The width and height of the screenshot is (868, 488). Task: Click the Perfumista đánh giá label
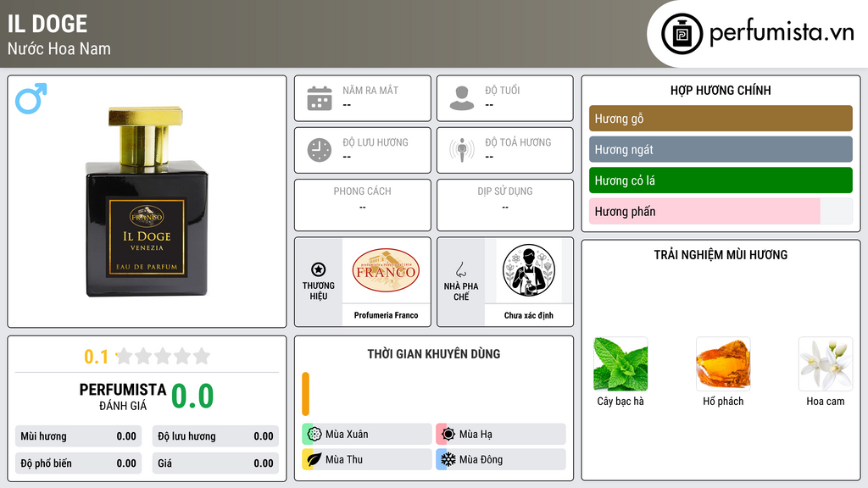pos(123,396)
